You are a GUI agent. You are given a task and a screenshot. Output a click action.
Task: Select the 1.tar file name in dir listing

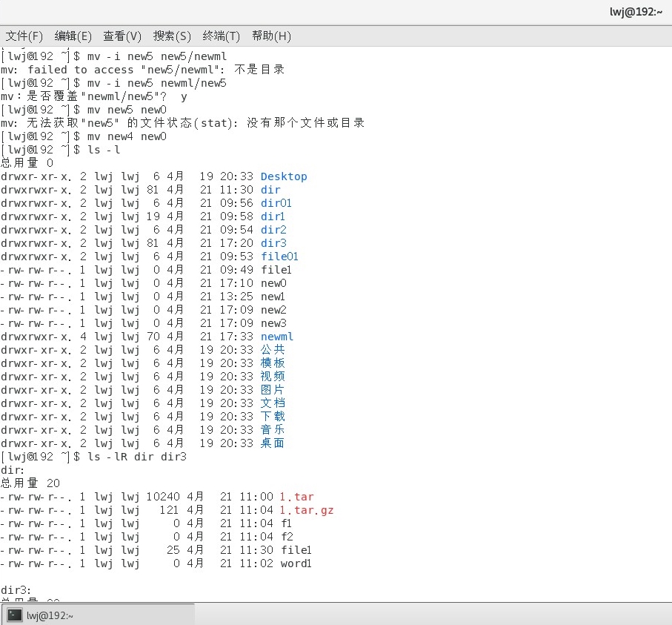(x=295, y=497)
